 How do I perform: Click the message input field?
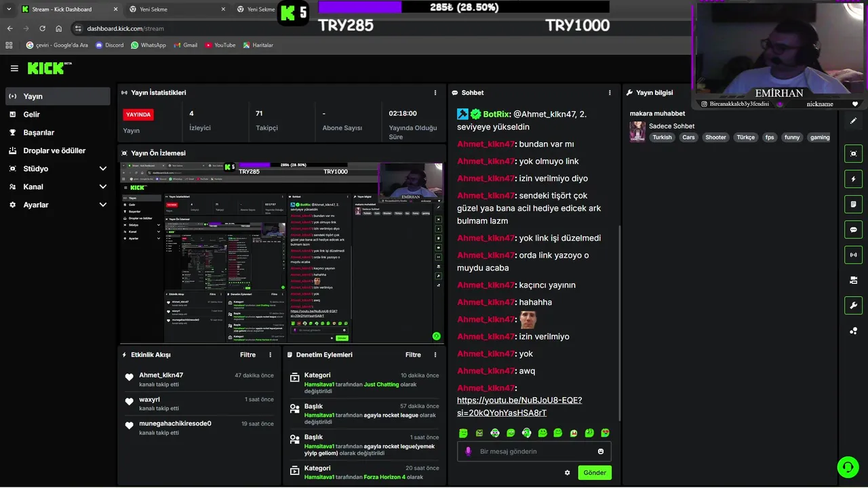[534, 451]
